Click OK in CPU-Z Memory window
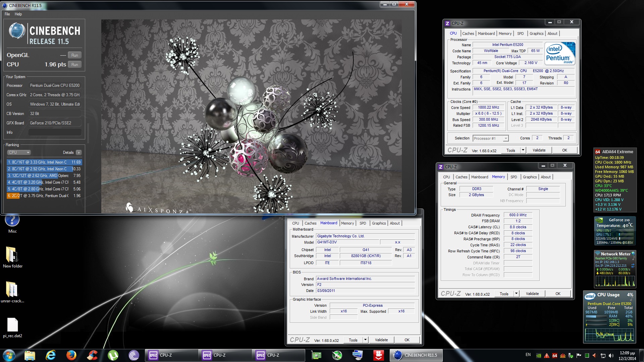Image resolution: width=644 pixels, height=362 pixels. tap(558, 294)
